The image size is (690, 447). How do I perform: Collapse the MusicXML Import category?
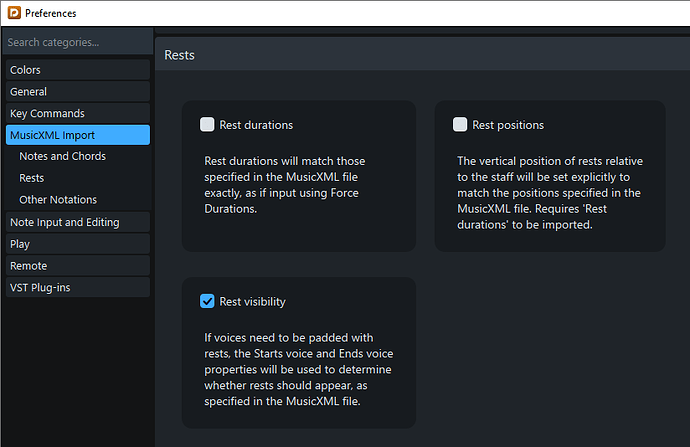(76, 135)
